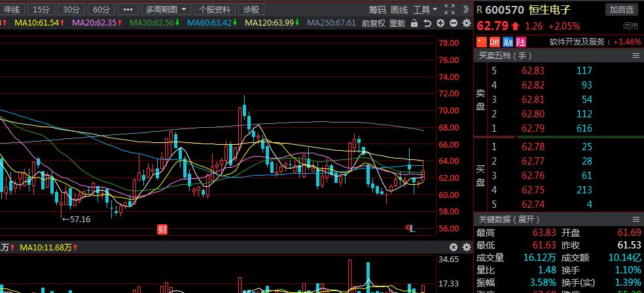644x293 pixels.
Task: Zoom out chart with minus icon
Action: click(x=453, y=23)
